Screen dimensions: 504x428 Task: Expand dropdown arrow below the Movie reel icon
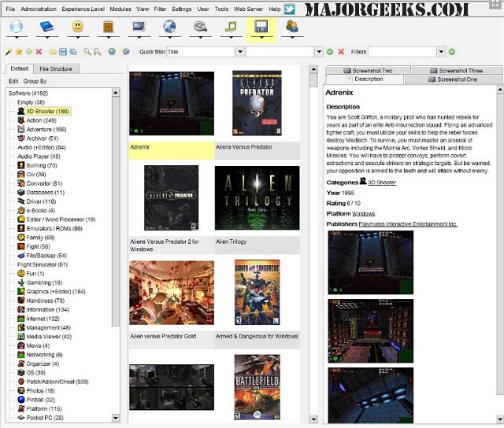[x=200, y=38]
